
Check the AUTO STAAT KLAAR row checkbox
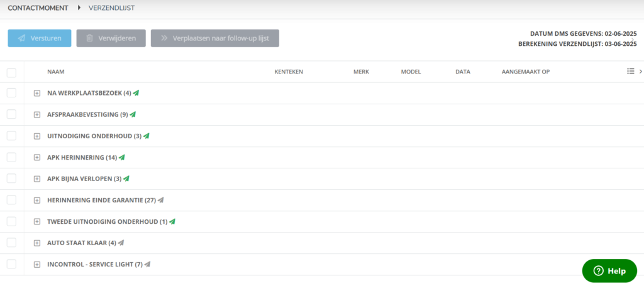[11, 243]
